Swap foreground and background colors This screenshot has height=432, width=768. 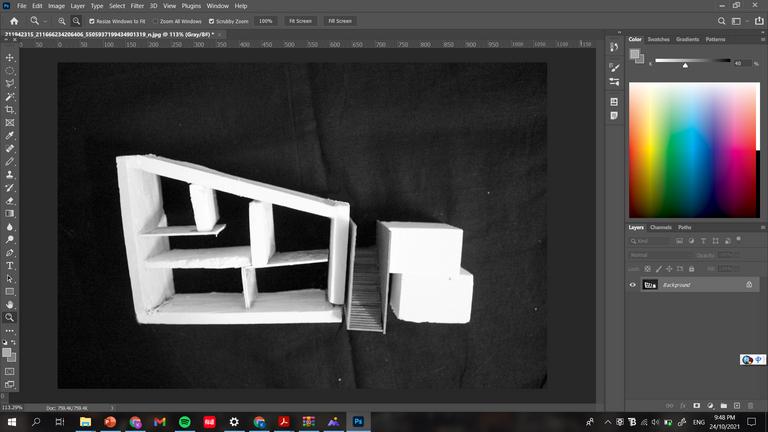14,342
